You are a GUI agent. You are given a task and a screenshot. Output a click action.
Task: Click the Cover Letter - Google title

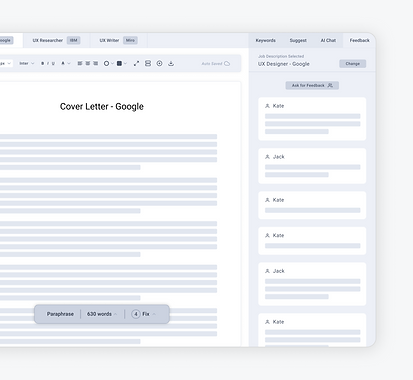pyautogui.click(x=102, y=106)
